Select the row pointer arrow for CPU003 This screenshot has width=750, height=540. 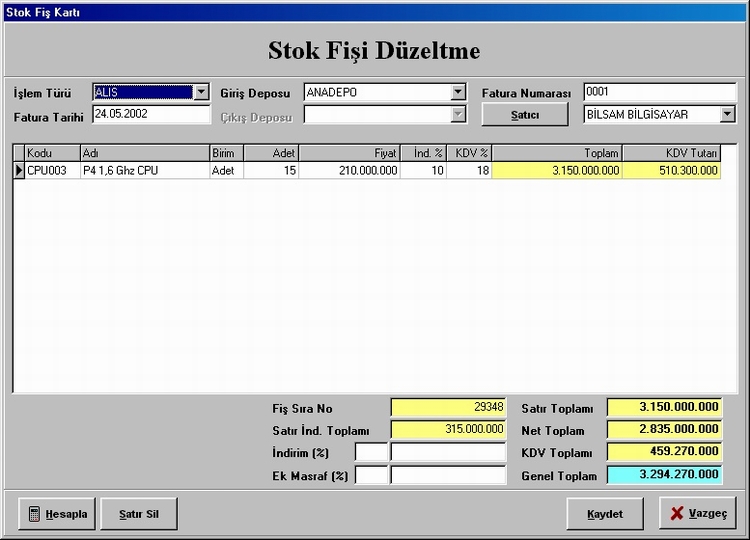(x=18, y=171)
